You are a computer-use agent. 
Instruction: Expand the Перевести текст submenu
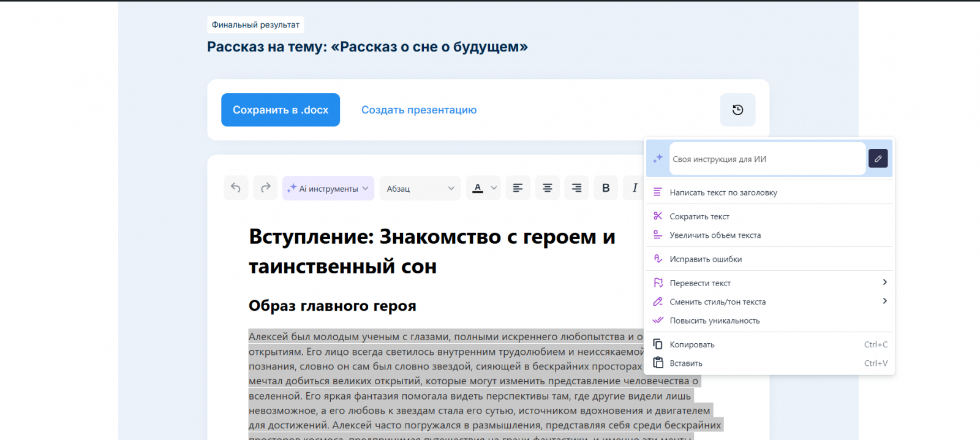[x=884, y=283]
